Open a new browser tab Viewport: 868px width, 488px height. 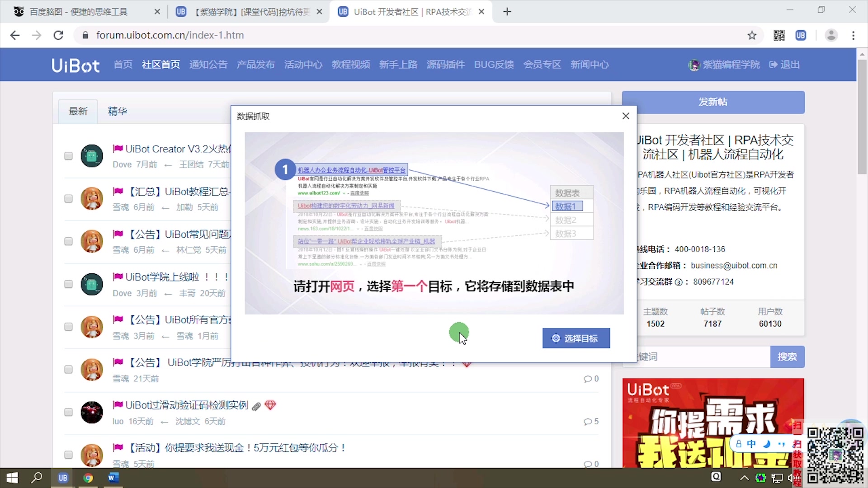tap(507, 12)
